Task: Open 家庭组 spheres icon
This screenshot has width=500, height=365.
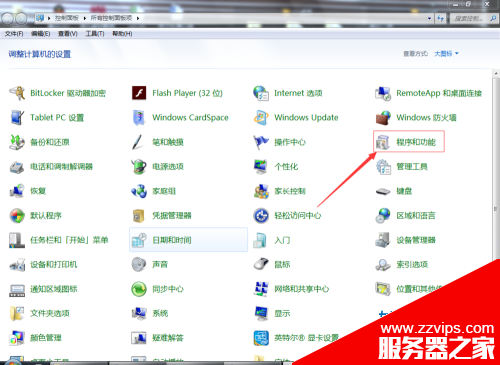Action: pyautogui.click(x=139, y=191)
